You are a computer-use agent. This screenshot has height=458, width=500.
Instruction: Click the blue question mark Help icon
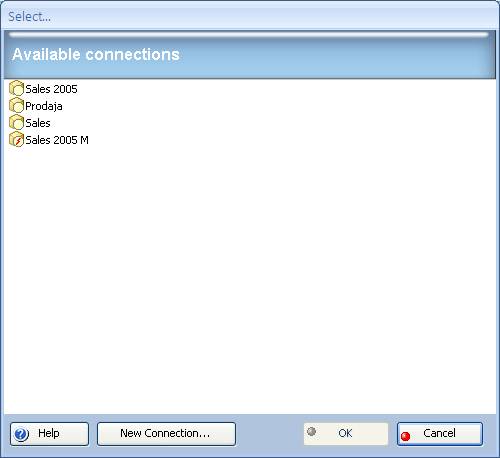(22, 434)
